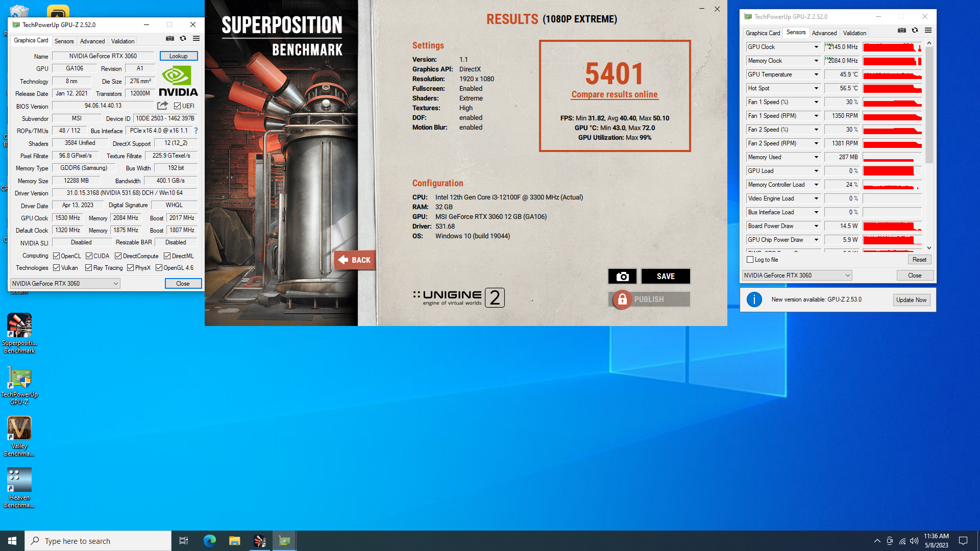Expand GPU Temperature sensor dropdown
This screenshot has height=551, width=980.
(816, 74)
